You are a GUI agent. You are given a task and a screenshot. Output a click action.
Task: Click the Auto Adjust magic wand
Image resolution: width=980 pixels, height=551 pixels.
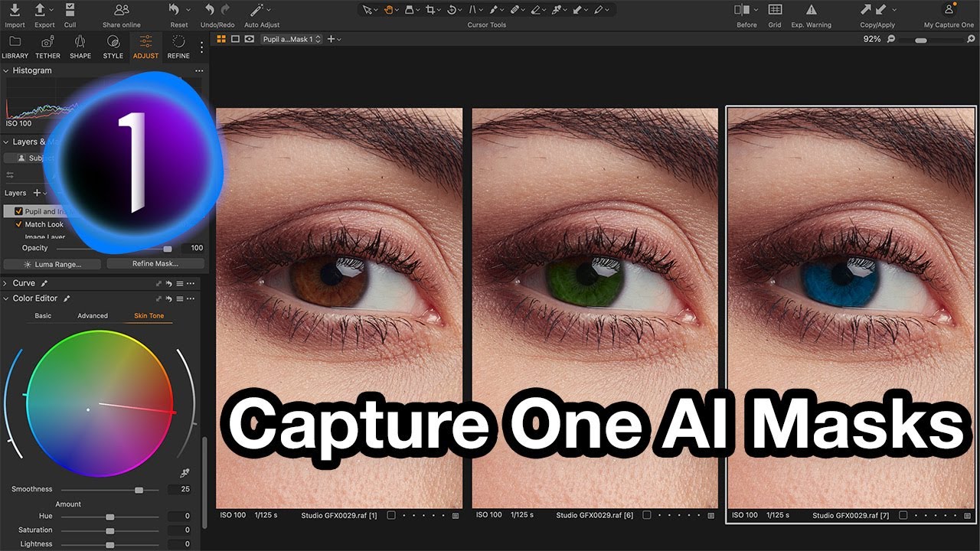pos(258,10)
